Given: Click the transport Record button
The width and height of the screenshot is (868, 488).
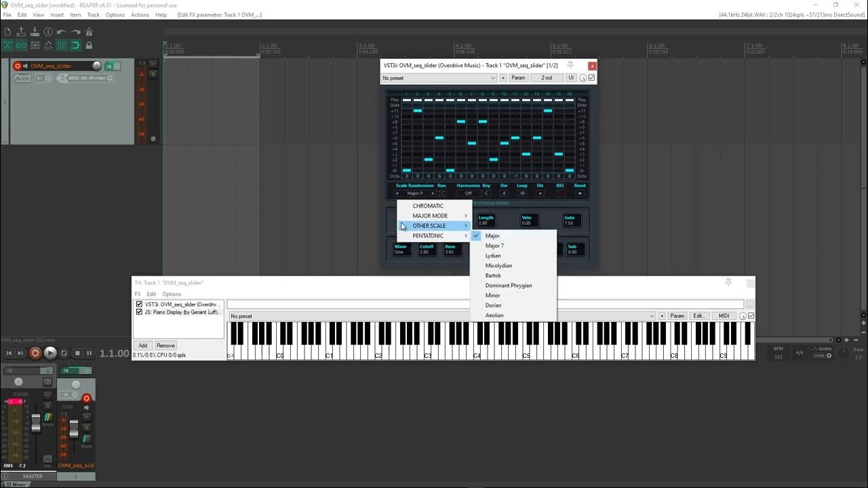Looking at the screenshot, I should click(x=35, y=353).
